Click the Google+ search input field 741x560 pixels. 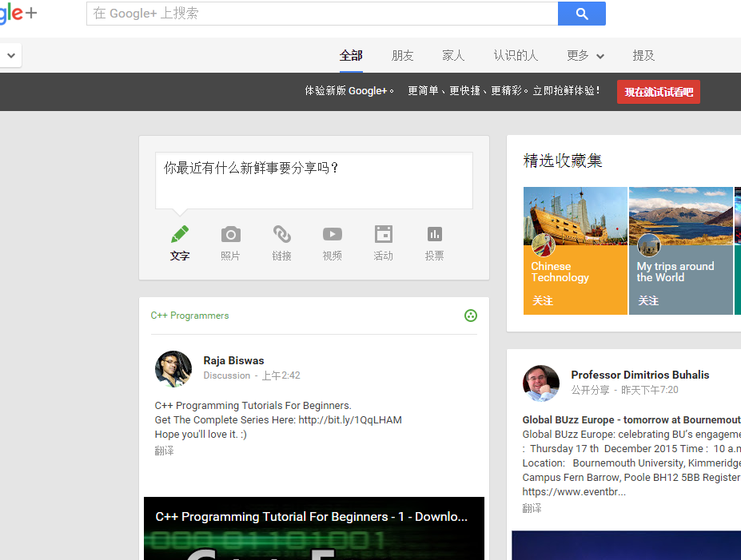pyautogui.click(x=322, y=14)
